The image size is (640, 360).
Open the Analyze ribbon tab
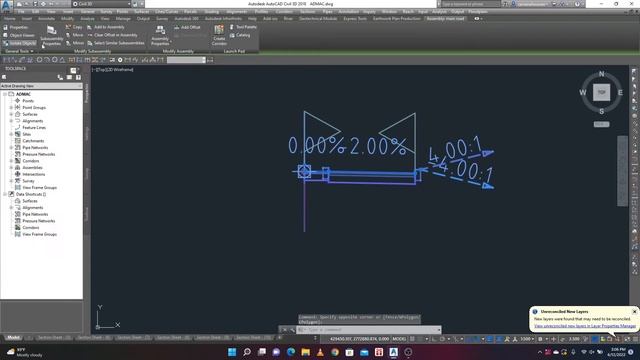pos(87,19)
